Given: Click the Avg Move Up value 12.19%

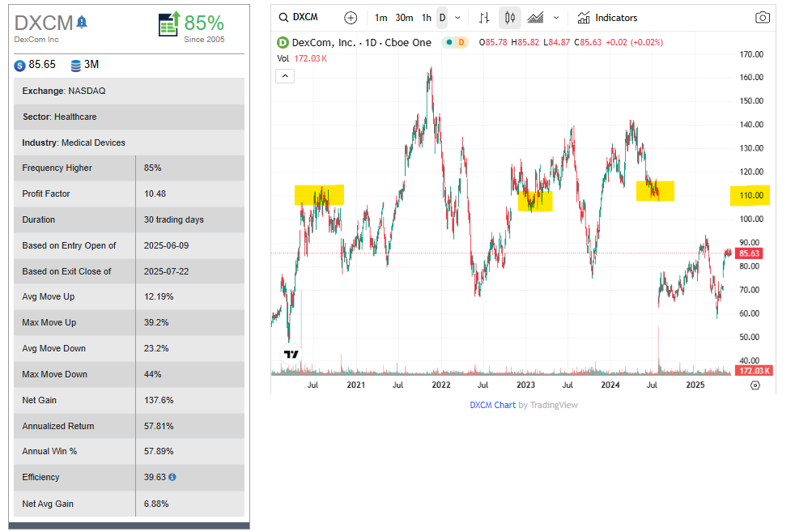Looking at the screenshot, I should tap(158, 296).
